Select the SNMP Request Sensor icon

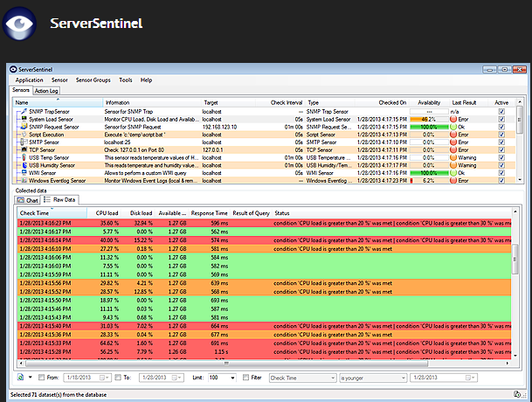click(24, 127)
